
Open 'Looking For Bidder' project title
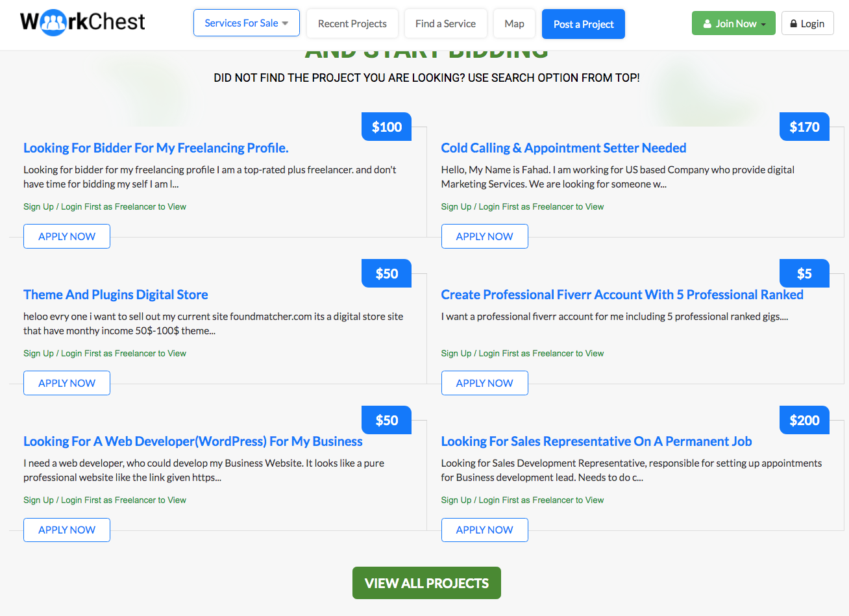pyautogui.click(x=156, y=148)
